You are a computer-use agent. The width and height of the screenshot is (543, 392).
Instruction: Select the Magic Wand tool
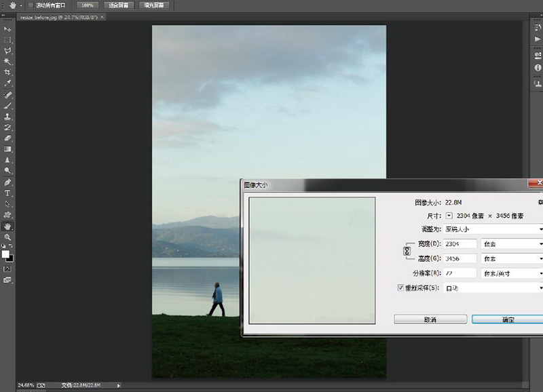click(8, 61)
